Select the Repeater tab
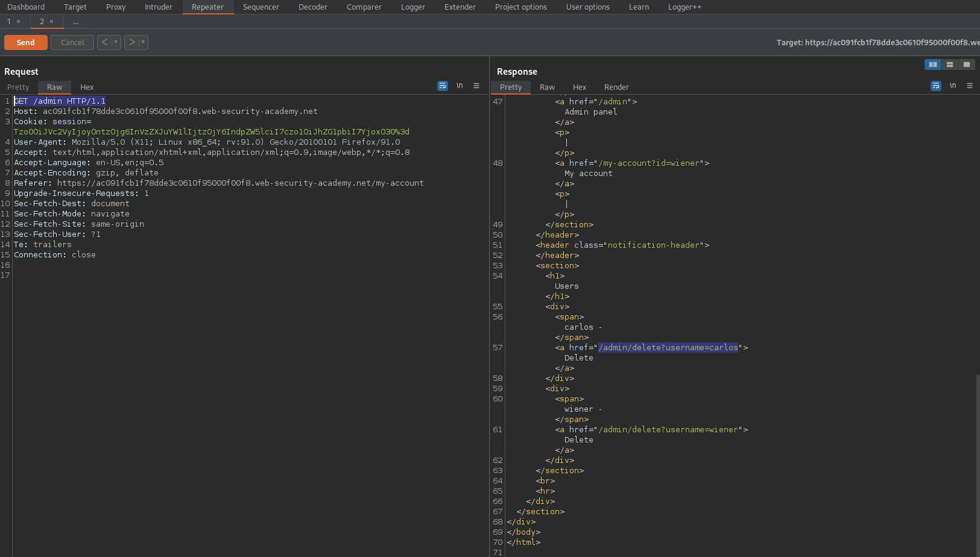This screenshot has height=557, width=980. click(208, 7)
